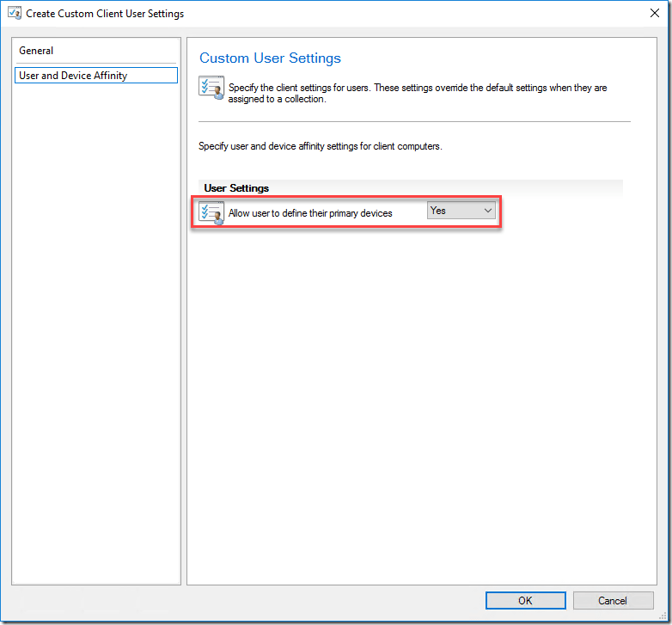Viewport: 672px width, 625px height.
Task: Click the Custom User Settings heading
Action: pos(270,58)
